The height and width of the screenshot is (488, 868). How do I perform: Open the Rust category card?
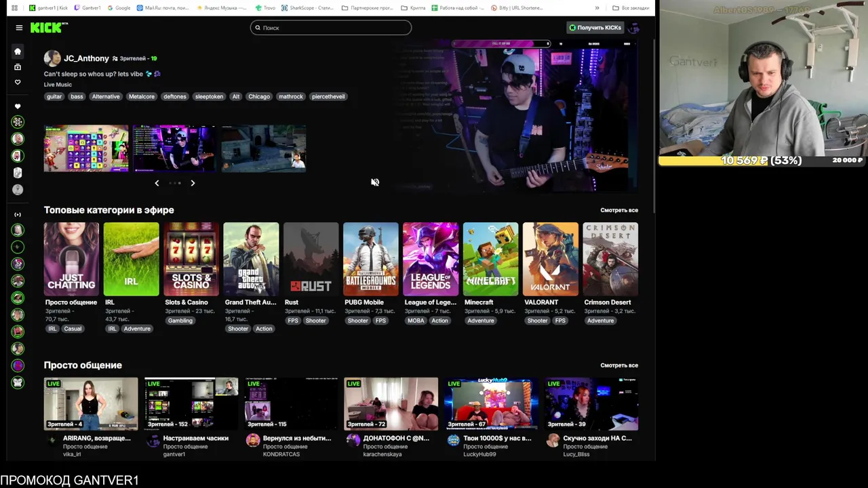(x=311, y=259)
